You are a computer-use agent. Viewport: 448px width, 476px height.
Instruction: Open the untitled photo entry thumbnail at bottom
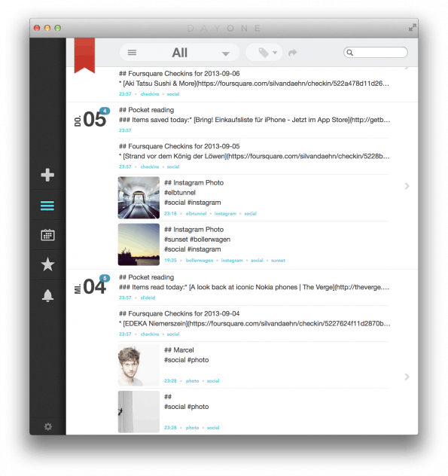coord(139,412)
